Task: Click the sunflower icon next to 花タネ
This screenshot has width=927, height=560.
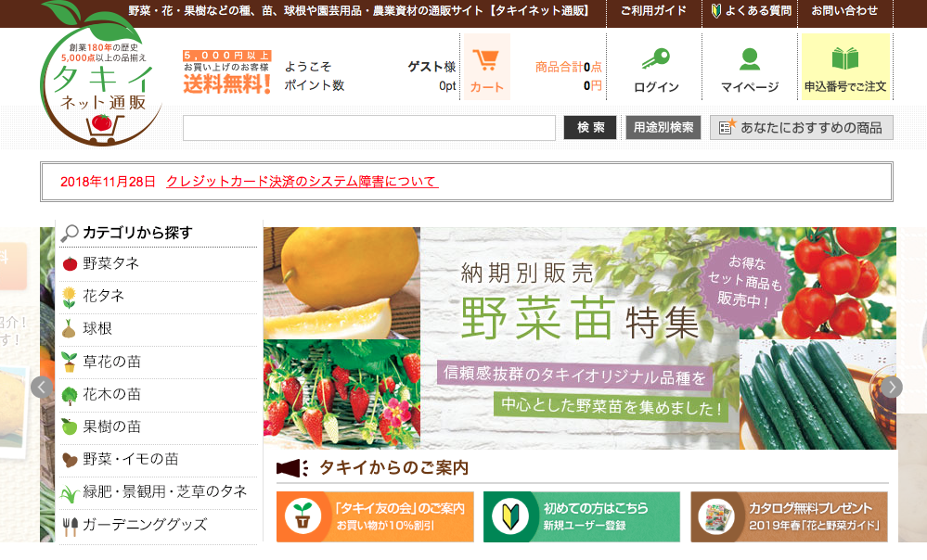Action: [x=70, y=297]
